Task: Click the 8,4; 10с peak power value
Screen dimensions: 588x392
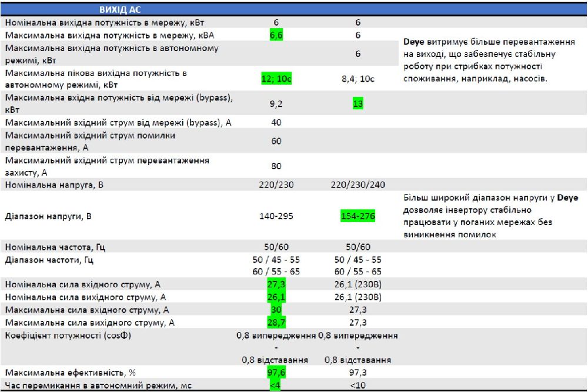Action: (358, 79)
